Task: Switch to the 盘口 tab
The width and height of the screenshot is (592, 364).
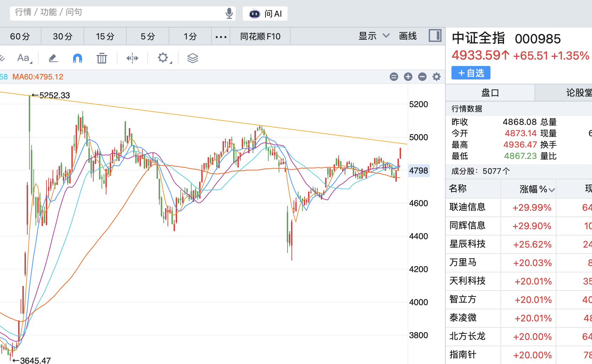Action: (490, 93)
